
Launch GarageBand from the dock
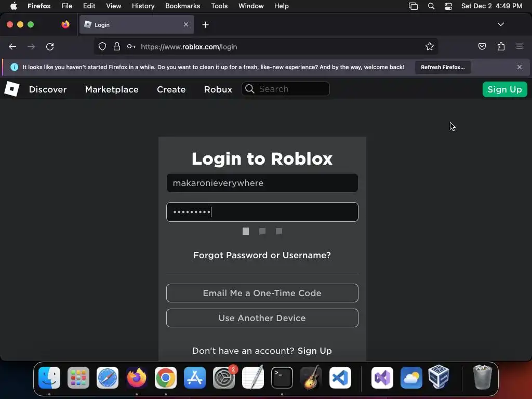pos(311,378)
